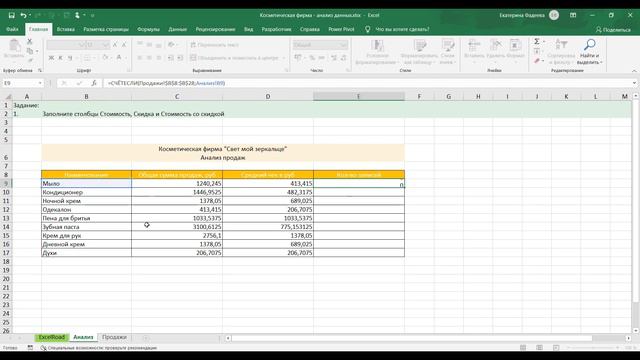Open the Power Pivot tab

[x=341, y=29]
